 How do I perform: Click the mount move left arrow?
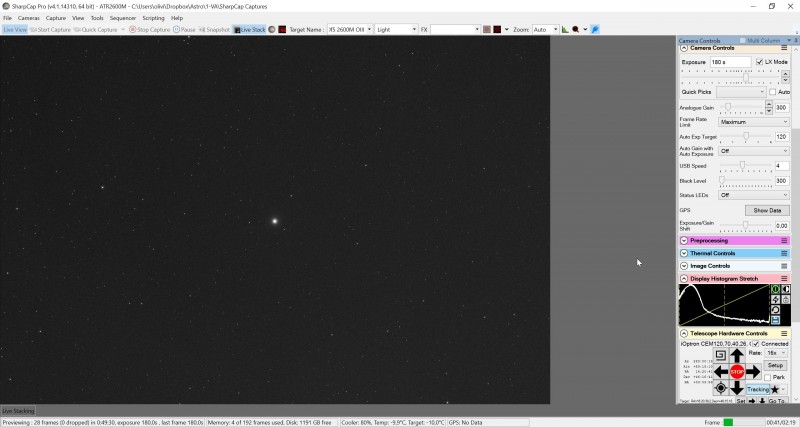click(x=721, y=372)
